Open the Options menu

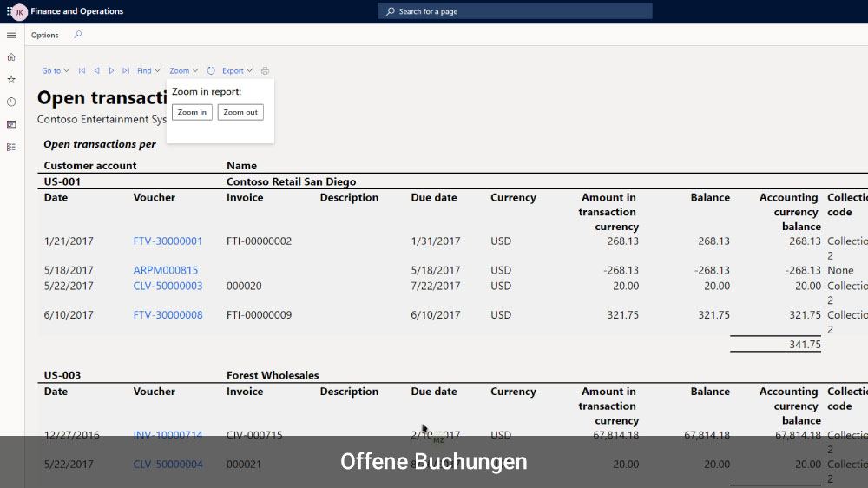coord(45,35)
